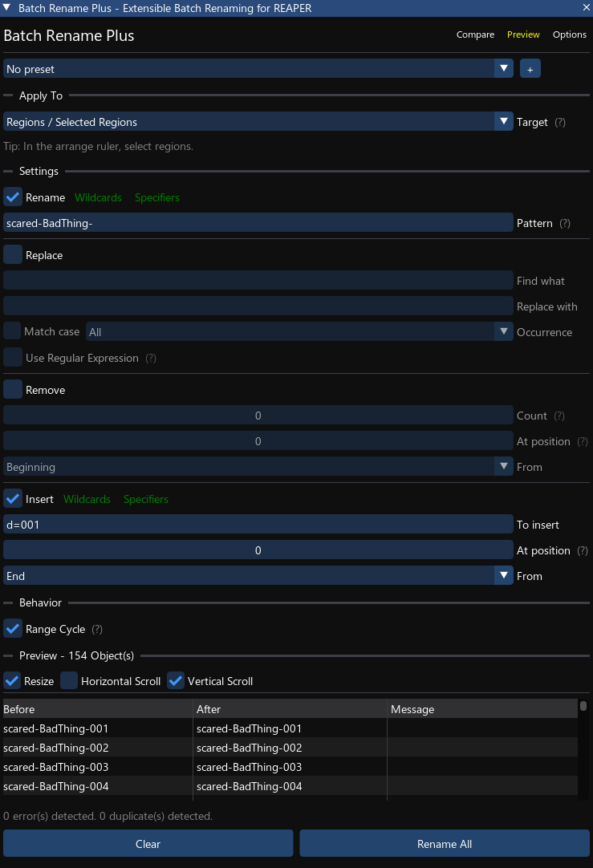Disable Vertical Scroll checkbox
Image resolution: width=593 pixels, height=868 pixels.
[176, 681]
